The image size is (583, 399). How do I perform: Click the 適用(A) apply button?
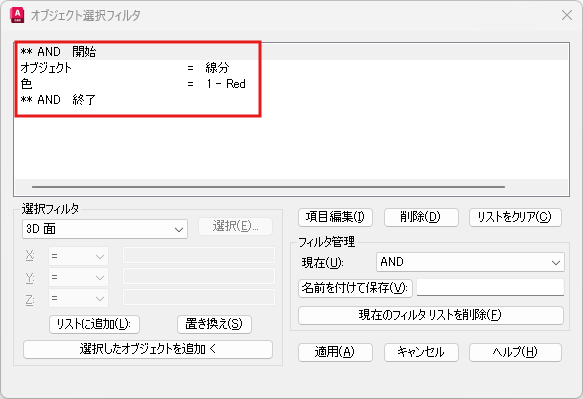pos(335,352)
